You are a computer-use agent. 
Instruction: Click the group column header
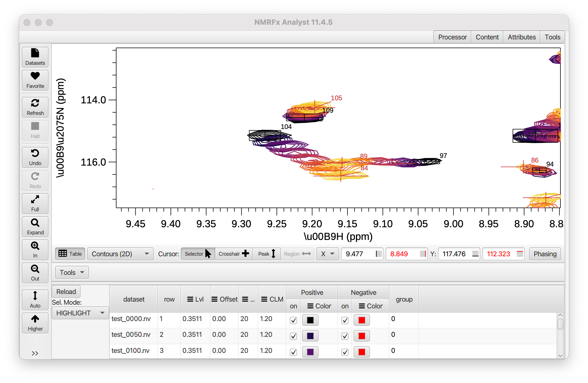404,299
